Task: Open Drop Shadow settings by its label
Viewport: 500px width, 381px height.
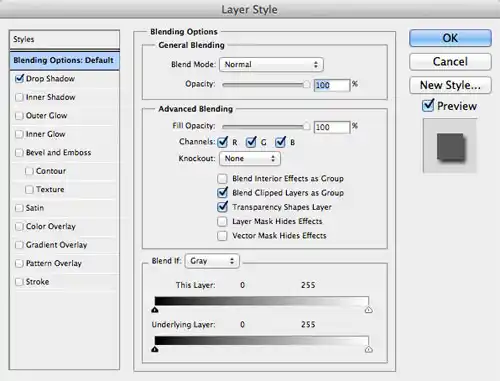Action: [x=50, y=79]
